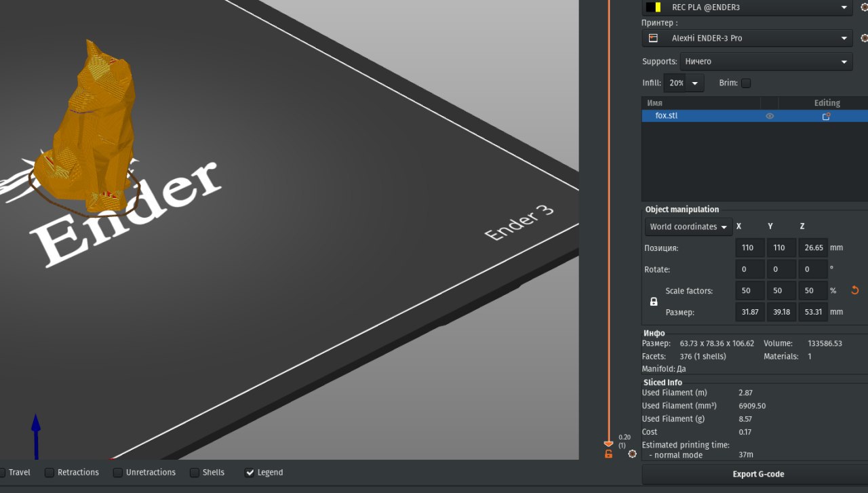This screenshot has height=493, width=868.
Task: Click the Имя column header
Action: tap(701, 103)
